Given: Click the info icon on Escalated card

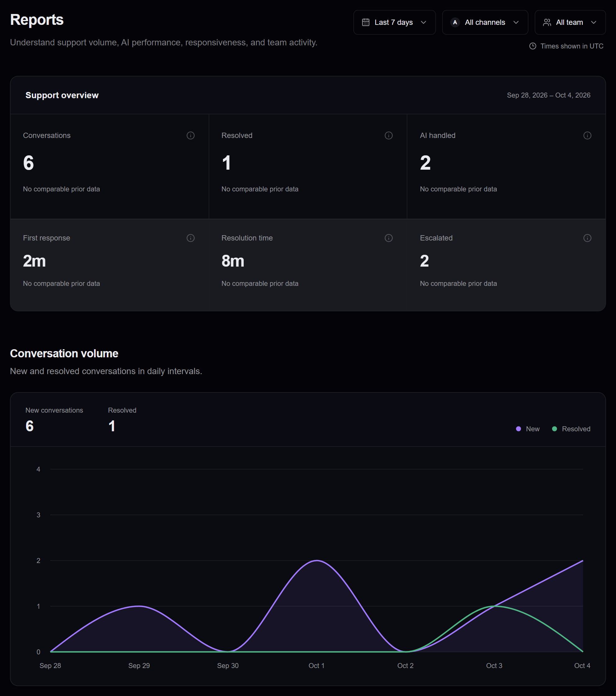Looking at the screenshot, I should pyautogui.click(x=587, y=238).
